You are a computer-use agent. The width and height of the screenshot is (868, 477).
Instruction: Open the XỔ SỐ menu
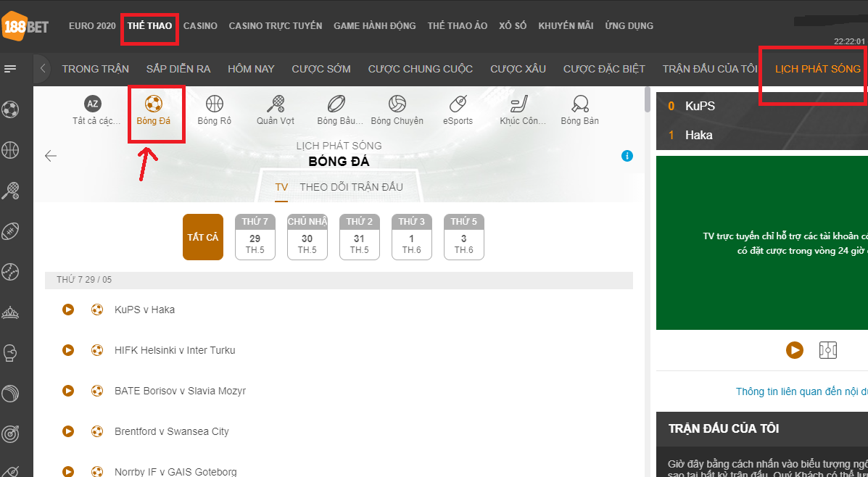[513, 25]
